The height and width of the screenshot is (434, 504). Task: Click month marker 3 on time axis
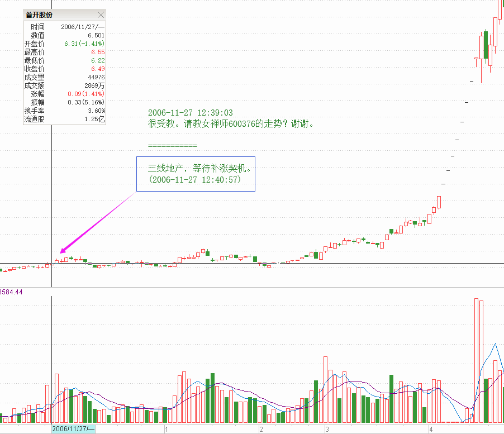327,429
